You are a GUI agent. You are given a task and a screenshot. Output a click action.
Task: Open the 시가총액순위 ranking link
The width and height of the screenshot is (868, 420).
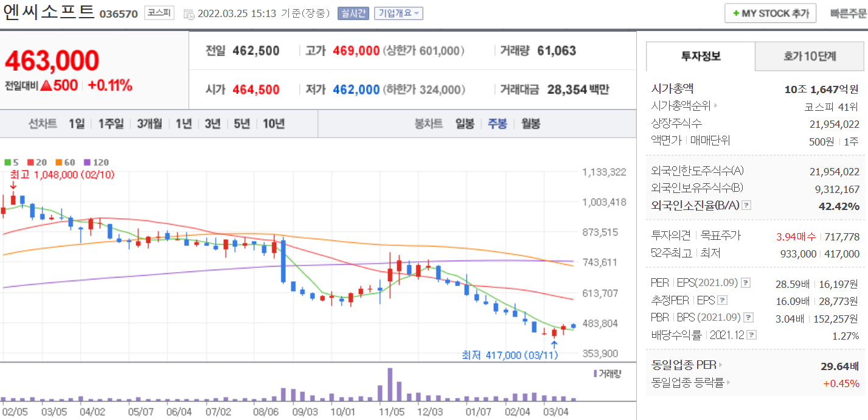pos(684,106)
